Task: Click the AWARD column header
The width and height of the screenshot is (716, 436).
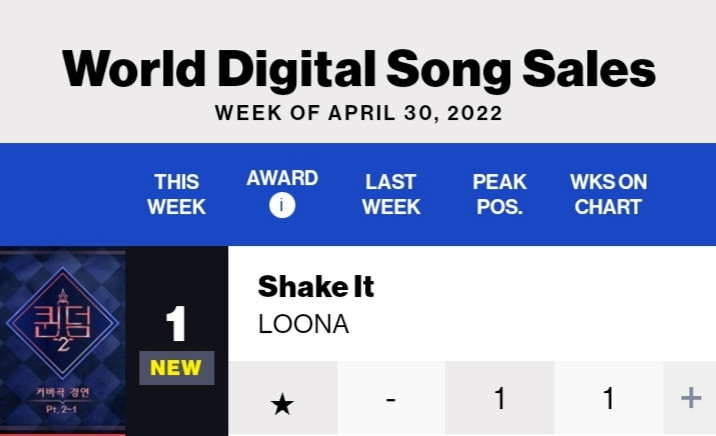Action: point(282,178)
